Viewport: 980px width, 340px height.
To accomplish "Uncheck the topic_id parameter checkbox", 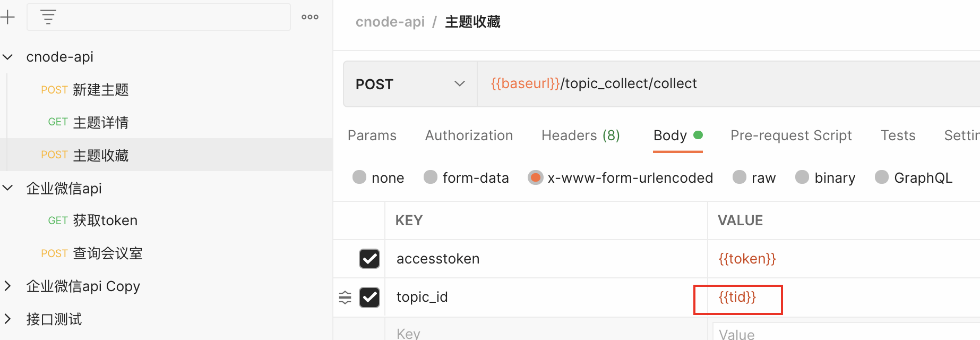I will click(369, 297).
